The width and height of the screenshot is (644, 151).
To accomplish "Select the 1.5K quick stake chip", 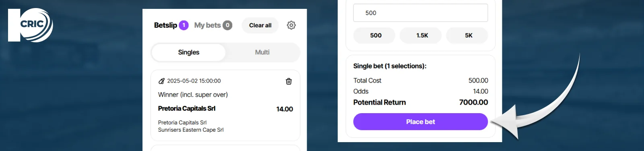I will (x=422, y=35).
